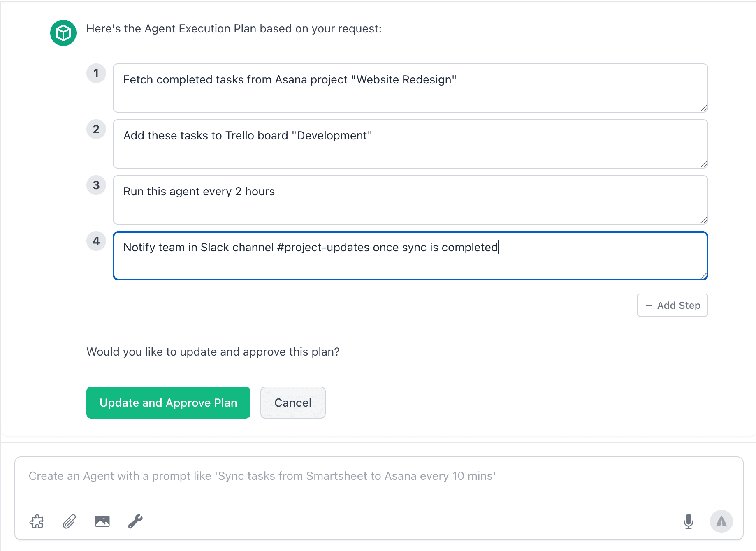756x551 pixels.
Task: Click step number 2 badge
Action: pos(96,129)
